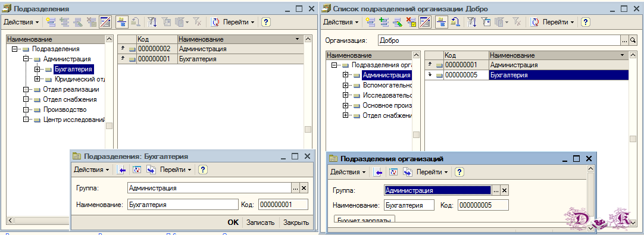This screenshot has height=235, width=644.
Task: Open Перейти menu in Подразделения организаций dialog
Action: tap(432, 172)
